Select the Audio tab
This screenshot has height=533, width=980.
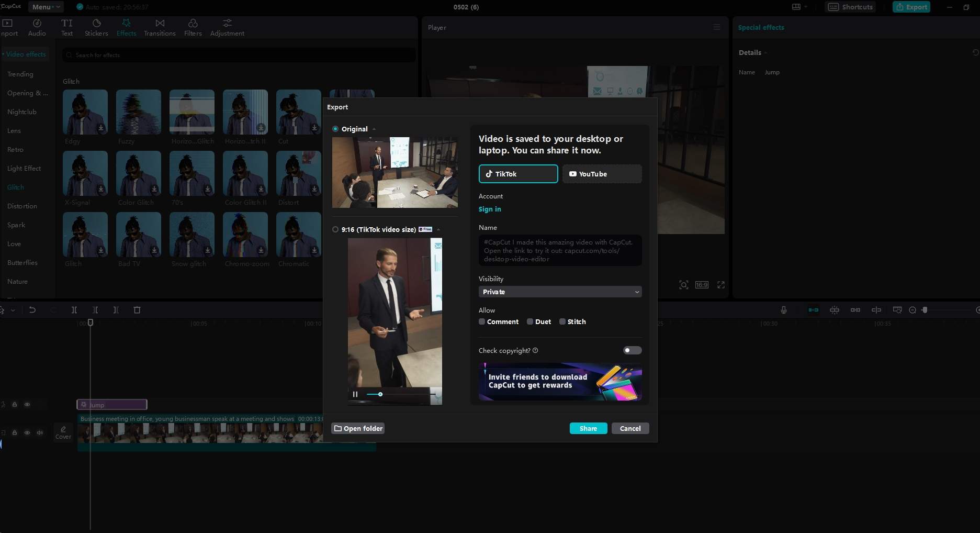point(37,27)
